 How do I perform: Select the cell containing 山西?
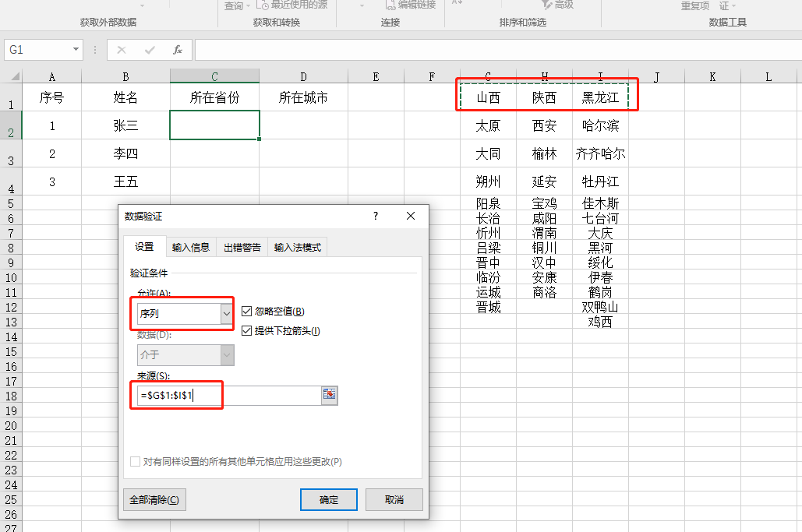pos(488,97)
